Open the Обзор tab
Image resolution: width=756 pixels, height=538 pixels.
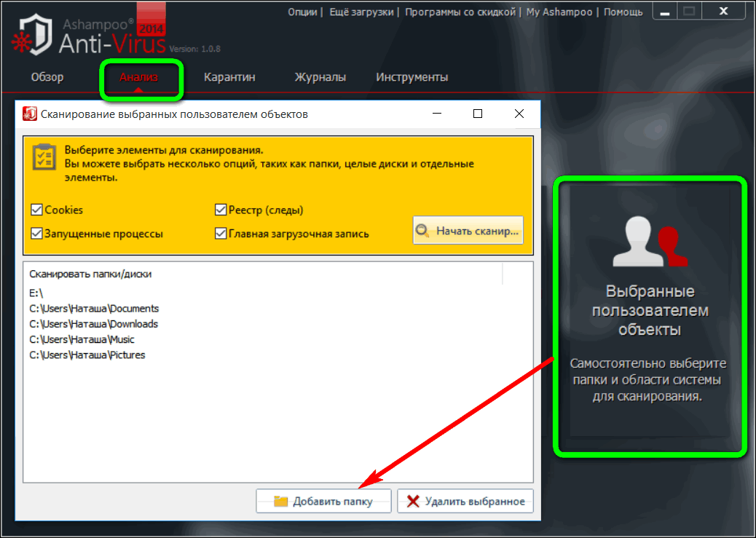(x=47, y=77)
